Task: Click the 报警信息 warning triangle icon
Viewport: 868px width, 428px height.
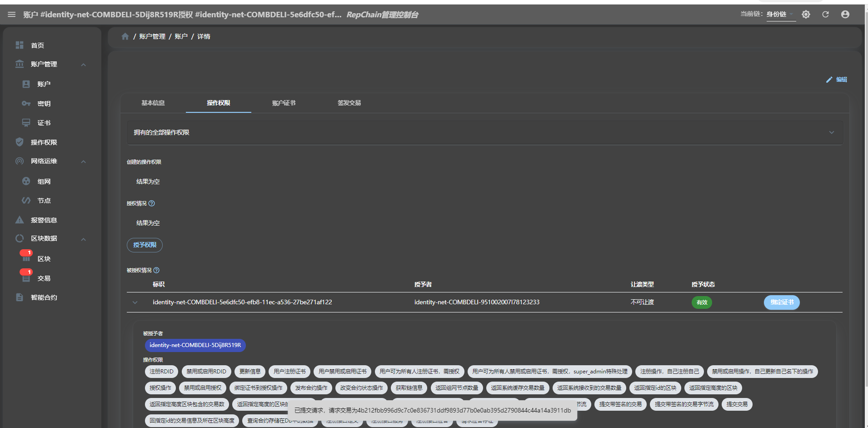Action: [20, 220]
